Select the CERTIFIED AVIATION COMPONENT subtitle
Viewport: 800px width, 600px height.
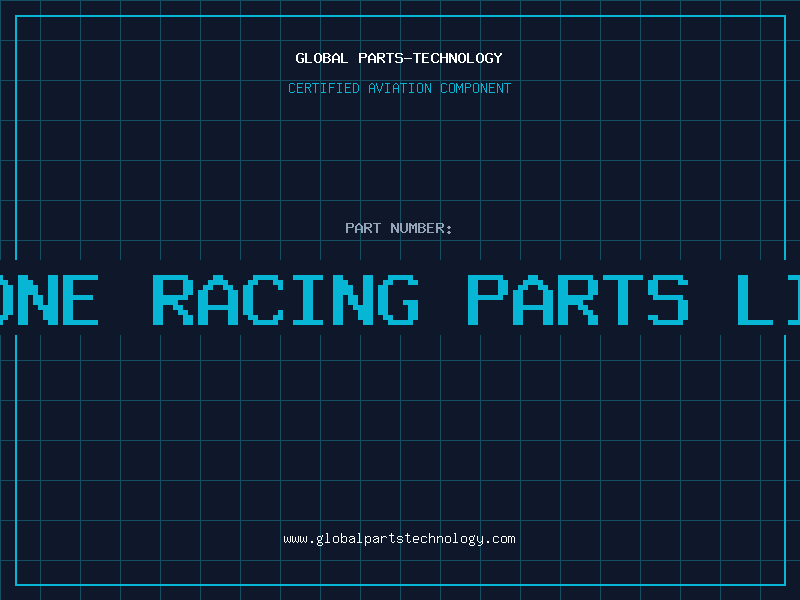coord(399,88)
